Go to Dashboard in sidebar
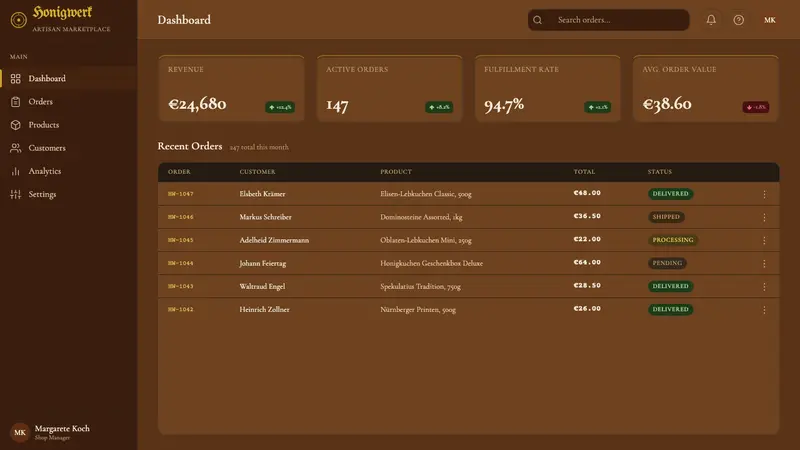Image resolution: width=800 pixels, height=450 pixels. tap(68, 79)
